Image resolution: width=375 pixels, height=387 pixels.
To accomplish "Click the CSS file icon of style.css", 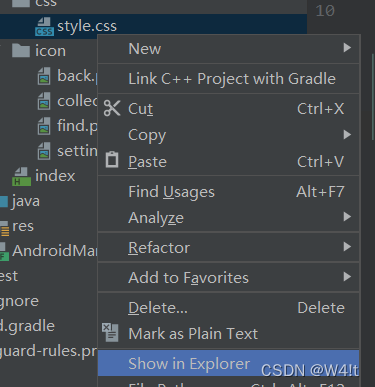I will point(44,27).
